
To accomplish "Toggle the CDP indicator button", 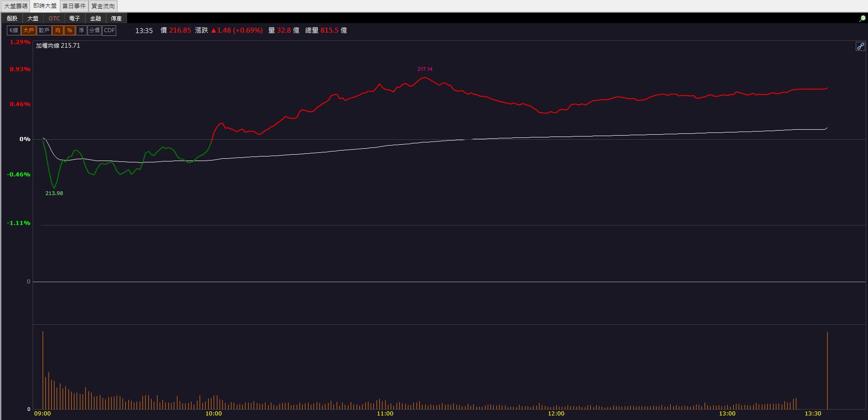I will [x=109, y=30].
